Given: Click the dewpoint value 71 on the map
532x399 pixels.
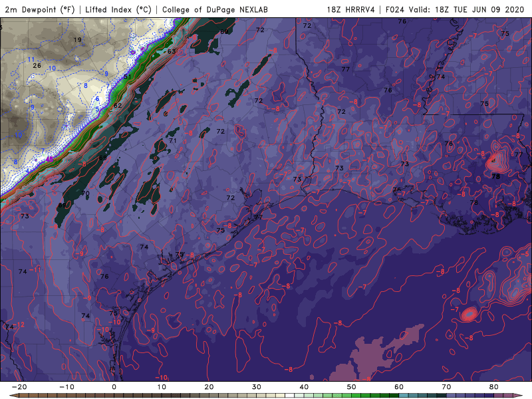Looking at the screenshot, I should (173, 140).
